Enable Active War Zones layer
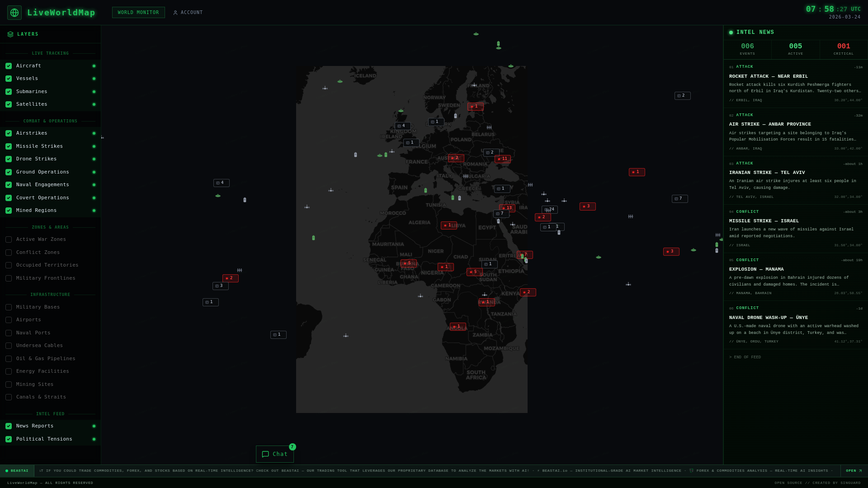Viewport: 868px width, 488px height. [9, 239]
